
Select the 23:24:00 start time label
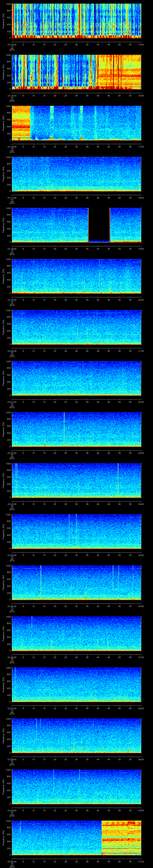[x=12, y=555]
